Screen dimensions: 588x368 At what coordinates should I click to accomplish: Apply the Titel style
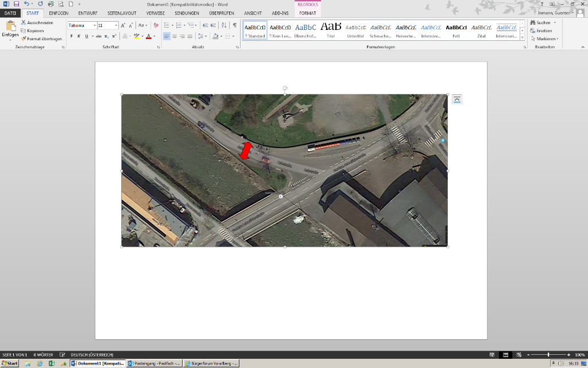click(331, 29)
